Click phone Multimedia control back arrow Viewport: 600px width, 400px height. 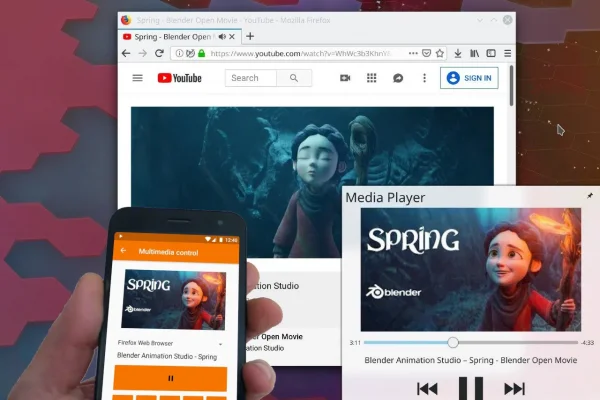point(123,250)
